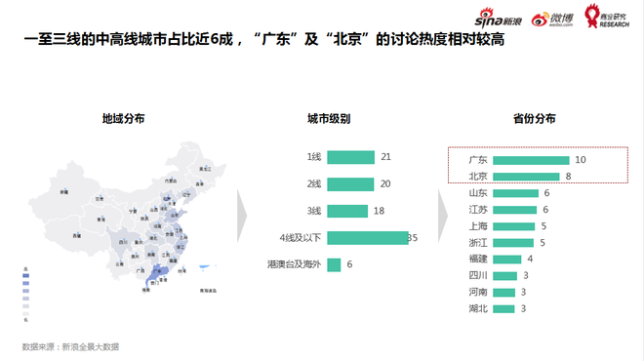Select the 山东 province bar
The width and height of the screenshot is (644, 361).
(x=515, y=193)
